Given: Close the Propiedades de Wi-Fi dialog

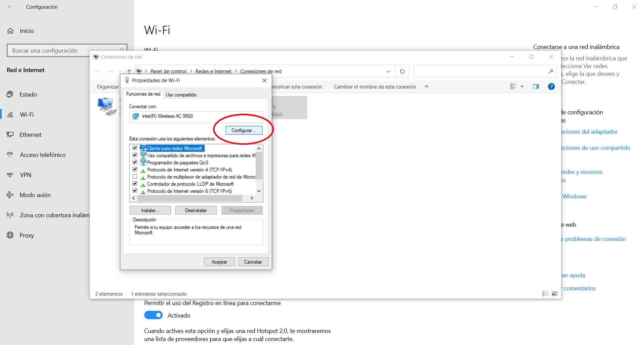Looking at the screenshot, I should click(265, 80).
